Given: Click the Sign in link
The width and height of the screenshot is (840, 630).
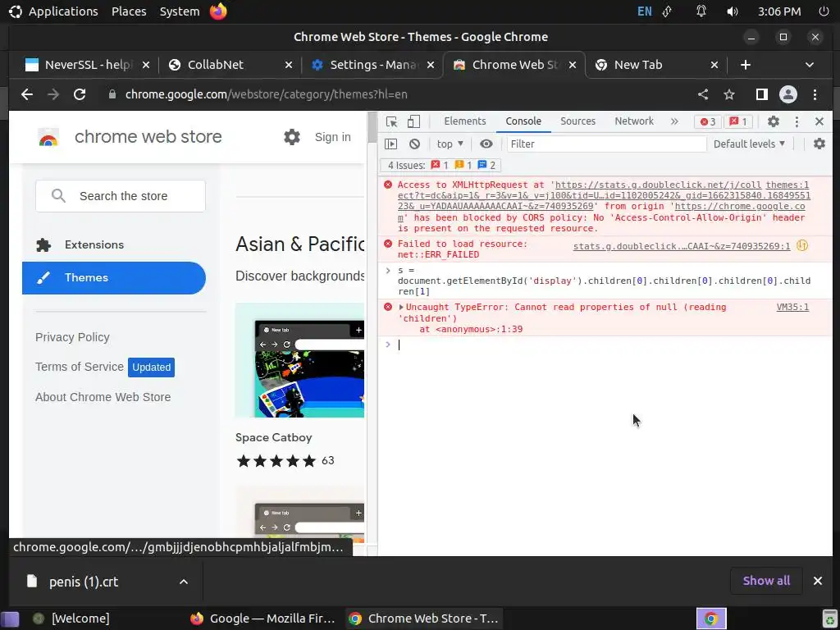Looking at the screenshot, I should 333,137.
